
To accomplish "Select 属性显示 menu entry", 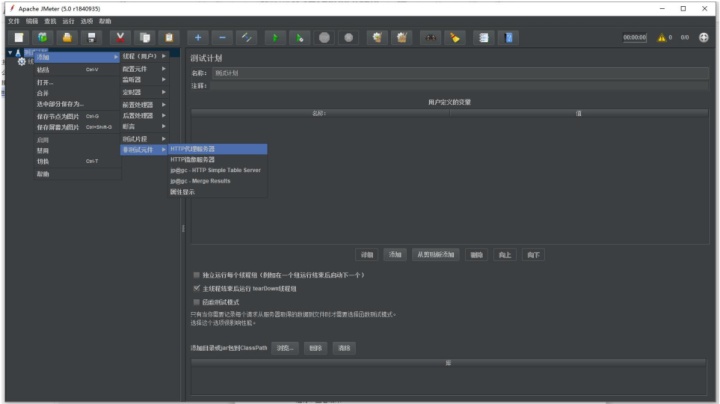I will [218, 192].
